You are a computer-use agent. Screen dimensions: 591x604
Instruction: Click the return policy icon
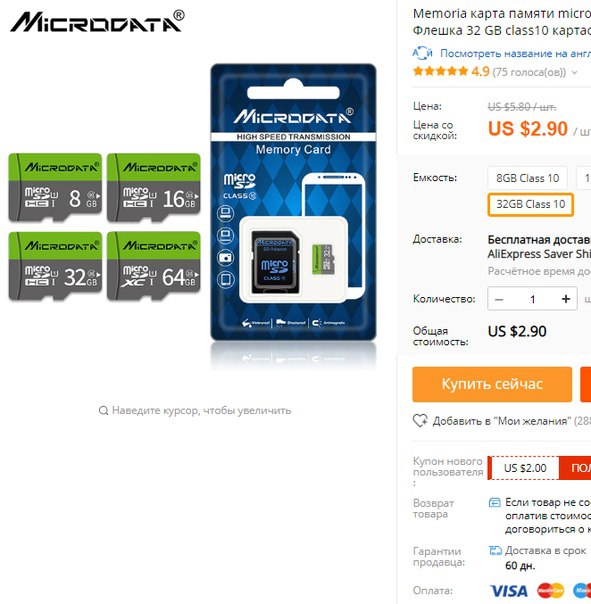pyautogui.click(x=494, y=503)
